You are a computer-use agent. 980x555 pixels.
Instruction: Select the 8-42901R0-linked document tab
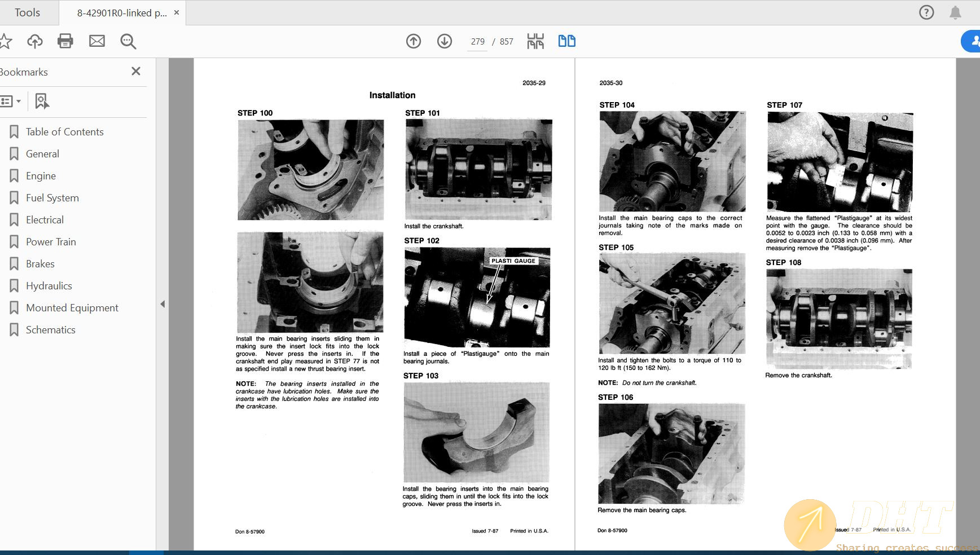pos(121,12)
